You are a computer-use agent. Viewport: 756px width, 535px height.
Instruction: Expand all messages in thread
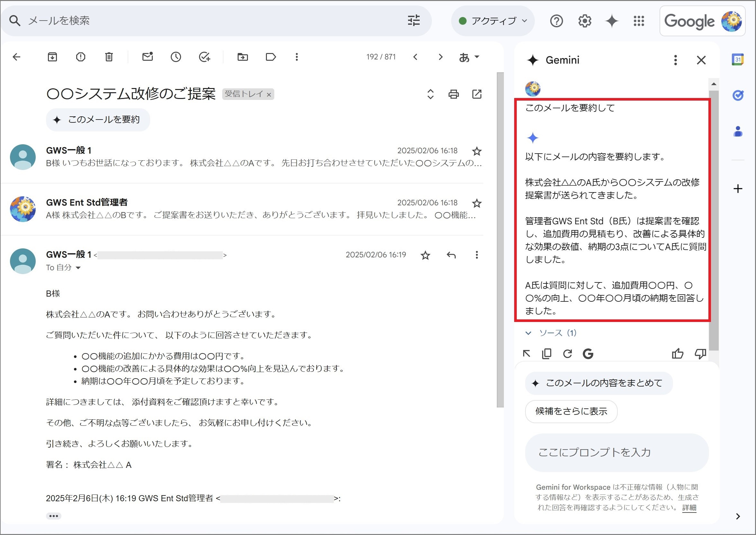point(430,94)
